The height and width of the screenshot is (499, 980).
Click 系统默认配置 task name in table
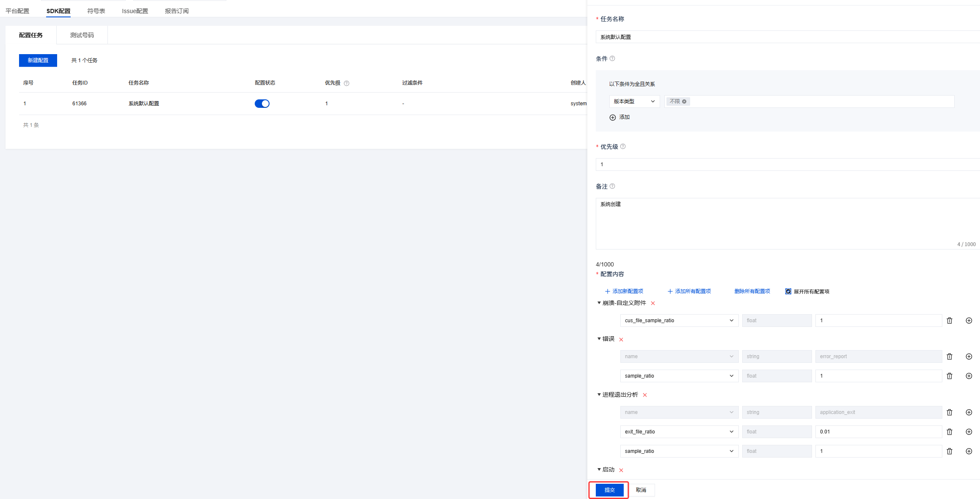[144, 104]
